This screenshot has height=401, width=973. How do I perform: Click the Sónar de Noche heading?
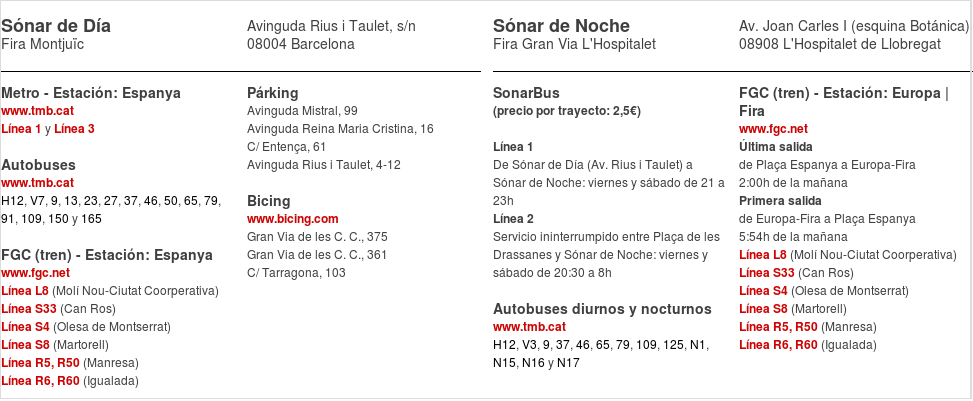(561, 26)
